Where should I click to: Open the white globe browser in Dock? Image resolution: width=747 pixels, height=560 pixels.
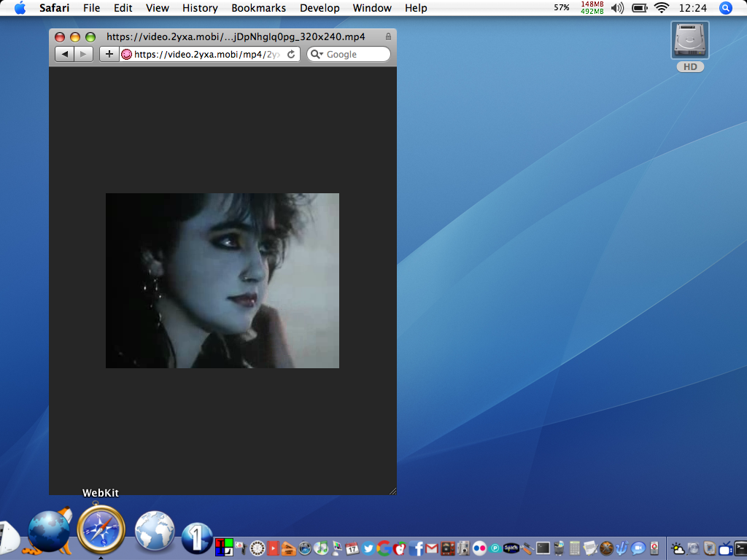click(x=155, y=531)
